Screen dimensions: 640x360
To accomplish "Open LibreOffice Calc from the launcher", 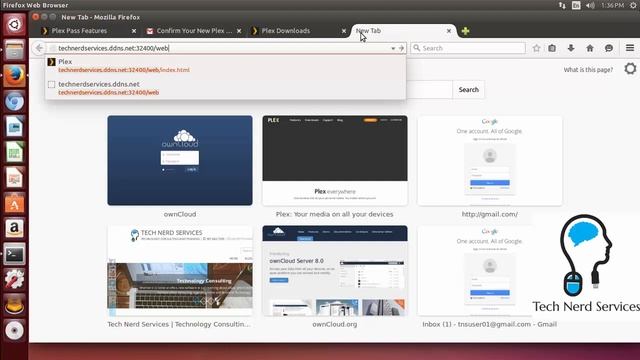I will pyautogui.click(x=14, y=152).
